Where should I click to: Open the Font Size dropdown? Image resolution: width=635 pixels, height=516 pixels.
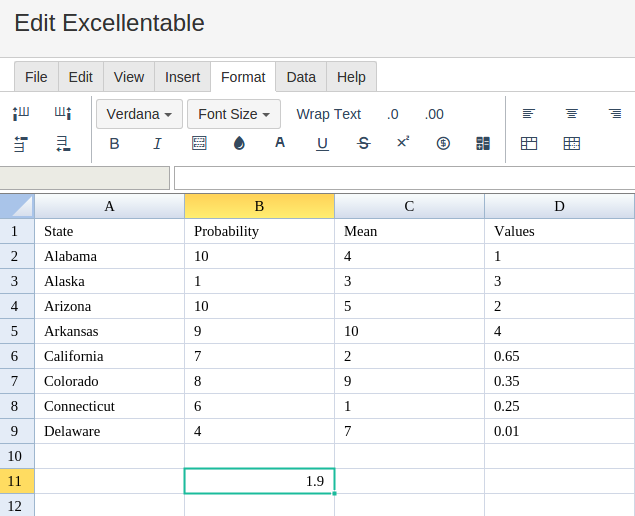click(234, 114)
